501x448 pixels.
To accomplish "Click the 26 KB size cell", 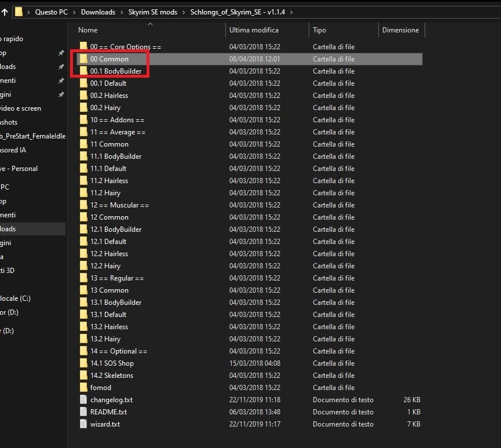I will (412, 399).
